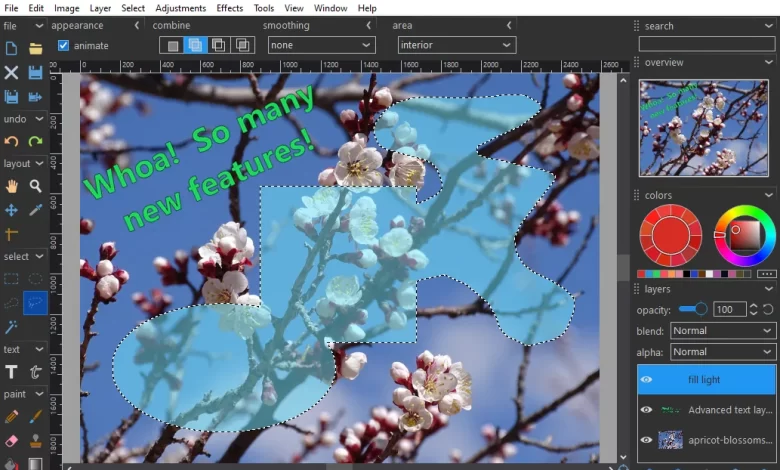
Task: Pick a hue on the color wheel ring
Action: (x=745, y=235)
